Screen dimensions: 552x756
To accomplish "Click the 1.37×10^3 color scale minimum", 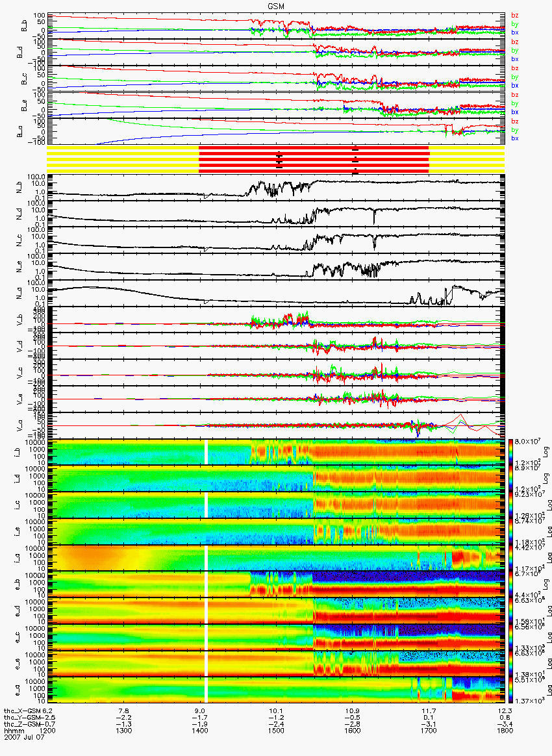I will point(529,700).
